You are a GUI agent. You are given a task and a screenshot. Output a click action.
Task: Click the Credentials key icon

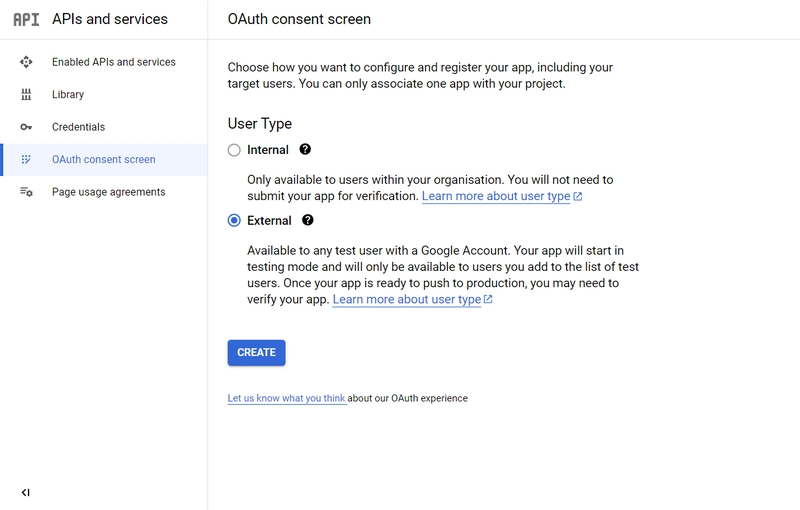[26, 127]
